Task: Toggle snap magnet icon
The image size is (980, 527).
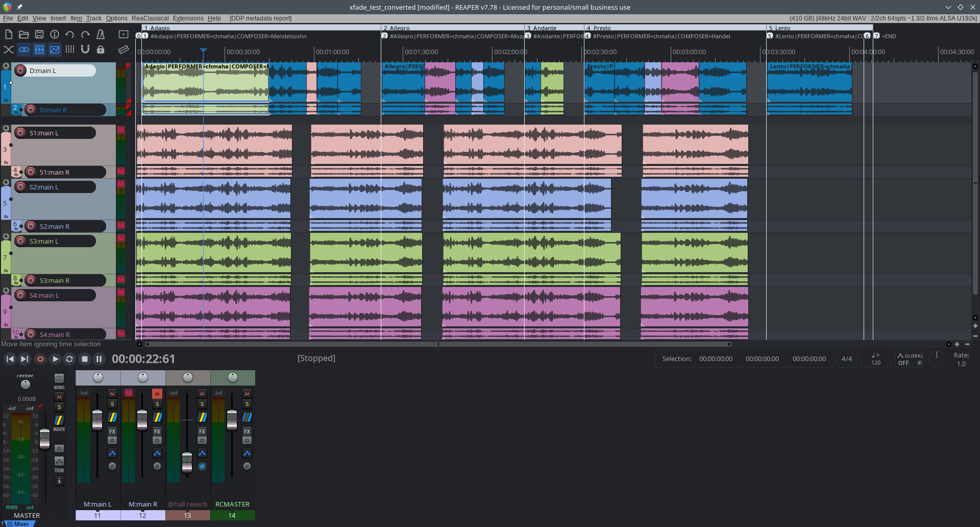Action: (x=85, y=50)
